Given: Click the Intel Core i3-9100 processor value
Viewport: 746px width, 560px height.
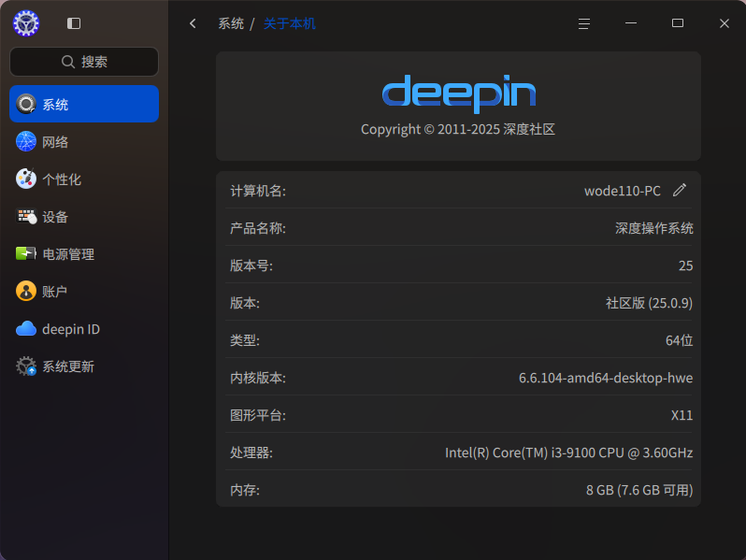Looking at the screenshot, I should point(569,452).
